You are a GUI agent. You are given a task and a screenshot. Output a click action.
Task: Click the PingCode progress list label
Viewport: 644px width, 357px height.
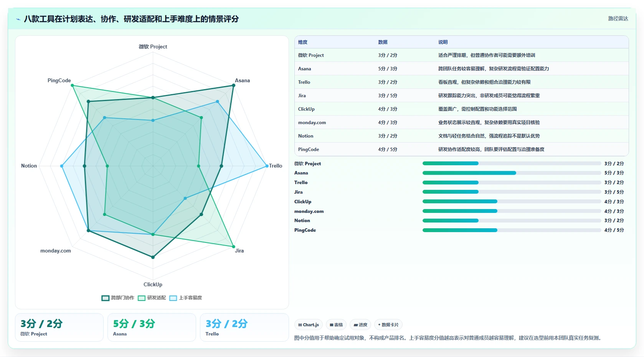point(305,230)
